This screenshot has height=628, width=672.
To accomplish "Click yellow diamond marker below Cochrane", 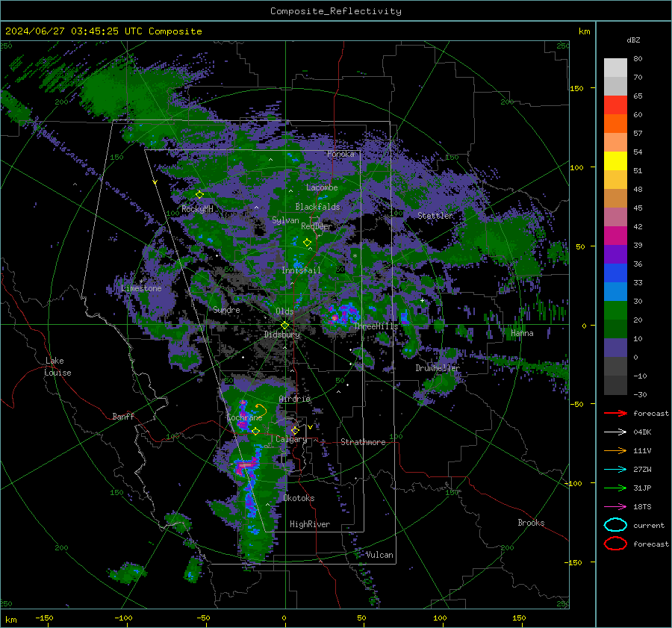I will tap(255, 432).
